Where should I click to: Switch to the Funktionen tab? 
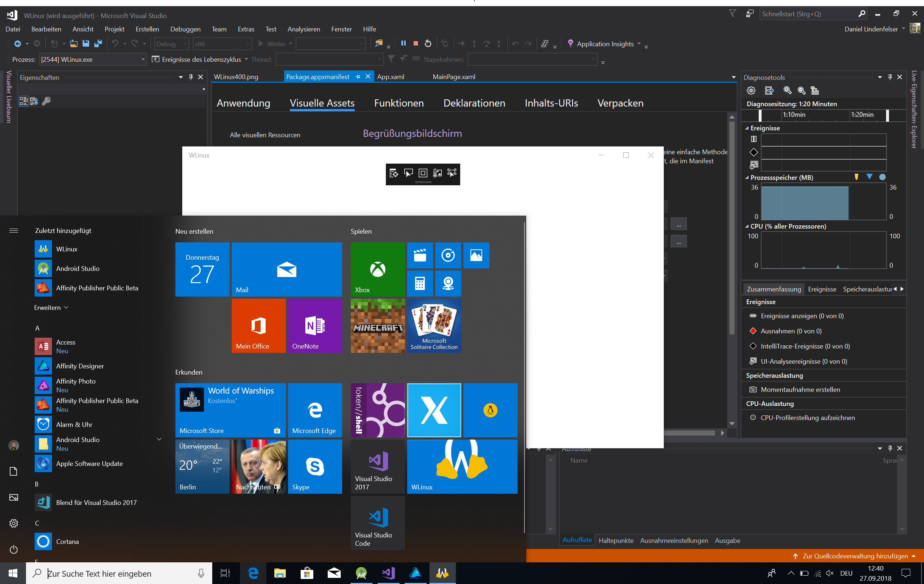pyautogui.click(x=399, y=103)
